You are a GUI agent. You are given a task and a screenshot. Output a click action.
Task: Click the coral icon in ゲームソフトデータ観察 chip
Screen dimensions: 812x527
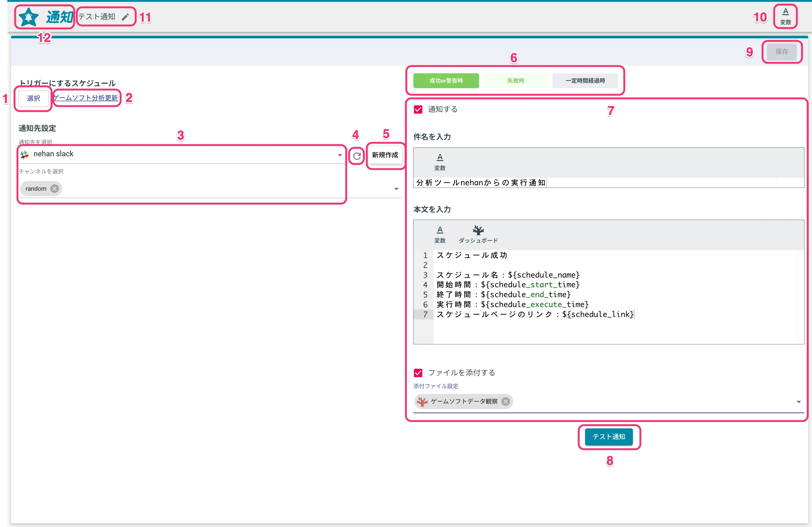point(422,401)
